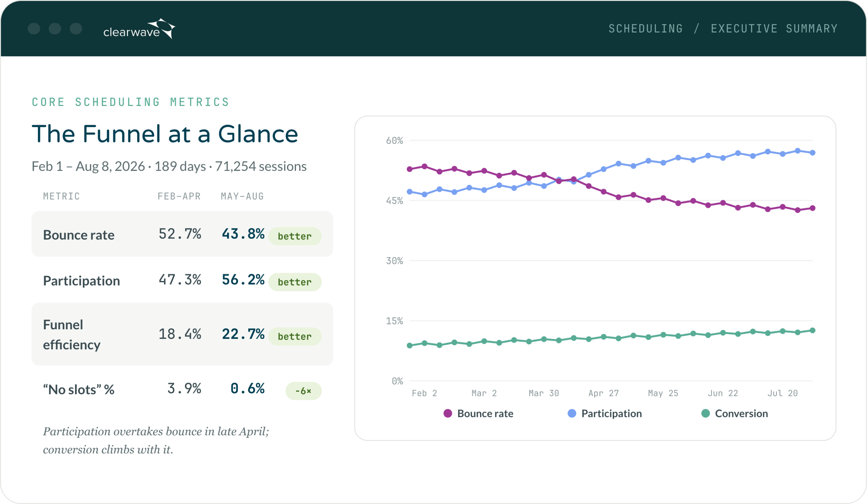Image resolution: width=867 pixels, height=504 pixels.
Task: Click the first Conversion data point
Action: pyautogui.click(x=410, y=346)
